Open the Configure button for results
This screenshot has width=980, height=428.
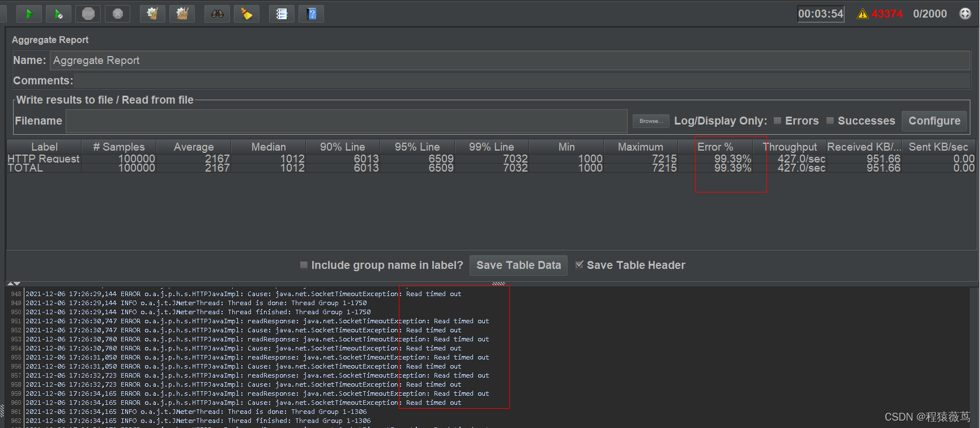click(934, 121)
